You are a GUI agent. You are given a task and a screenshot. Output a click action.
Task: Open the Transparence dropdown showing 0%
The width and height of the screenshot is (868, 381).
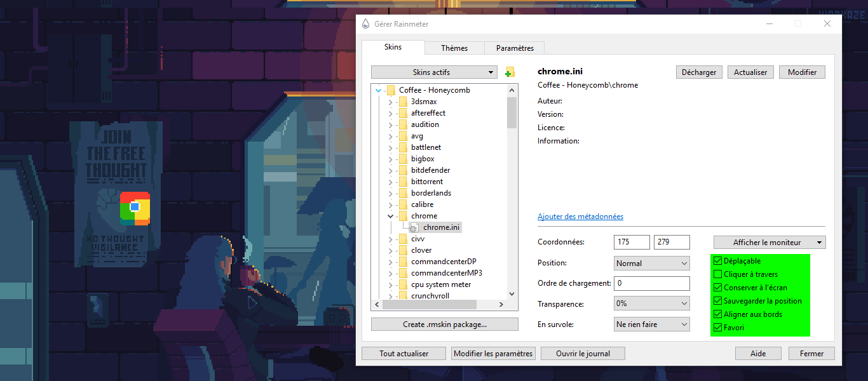(x=652, y=304)
